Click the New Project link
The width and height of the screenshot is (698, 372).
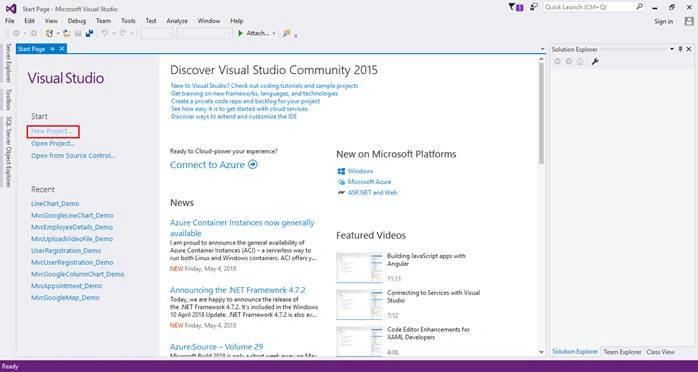[52, 131]
